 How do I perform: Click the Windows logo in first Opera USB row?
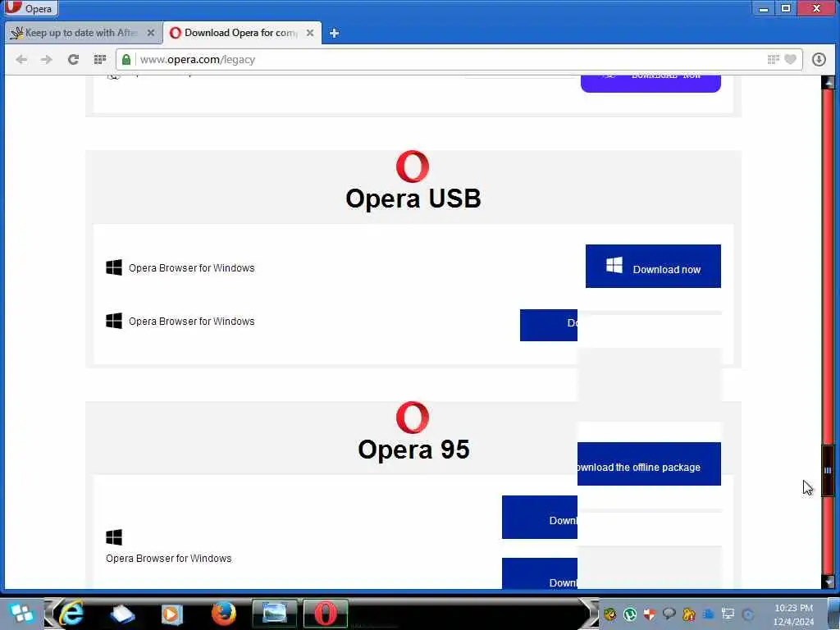pyautogui.click(x=114, y=267)
